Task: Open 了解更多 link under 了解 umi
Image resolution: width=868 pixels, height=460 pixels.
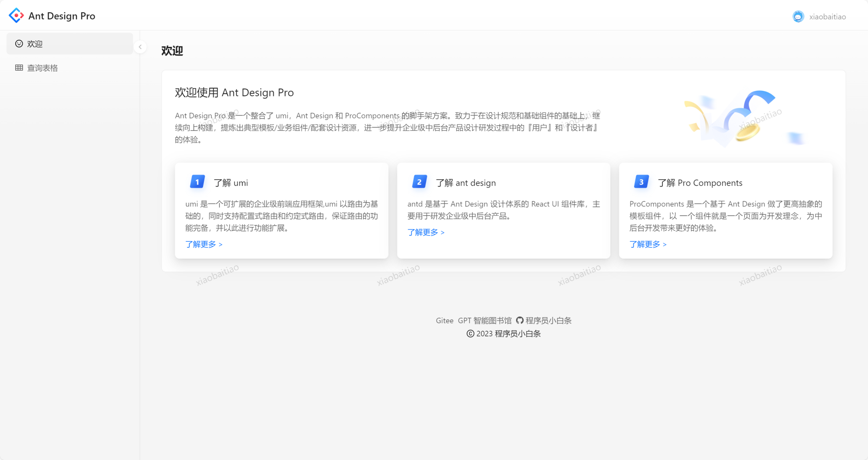Action: click(x=204, y=244)
